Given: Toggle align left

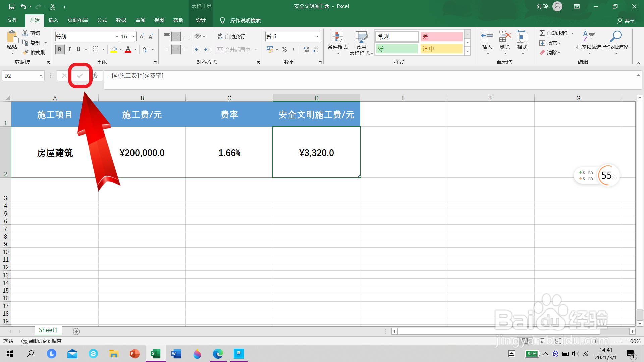Looking at the screenshot, I should point(167,49).
